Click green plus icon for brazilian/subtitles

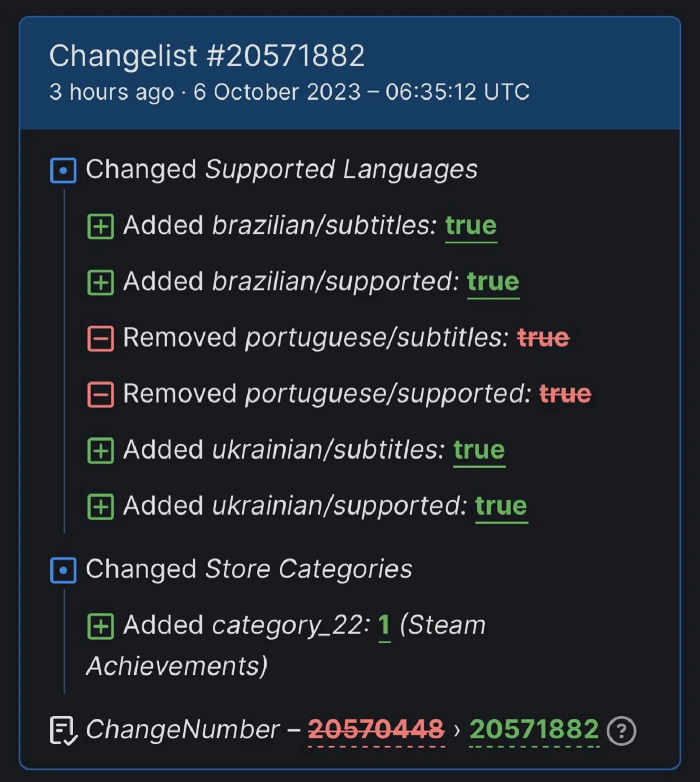coord(100,226)
